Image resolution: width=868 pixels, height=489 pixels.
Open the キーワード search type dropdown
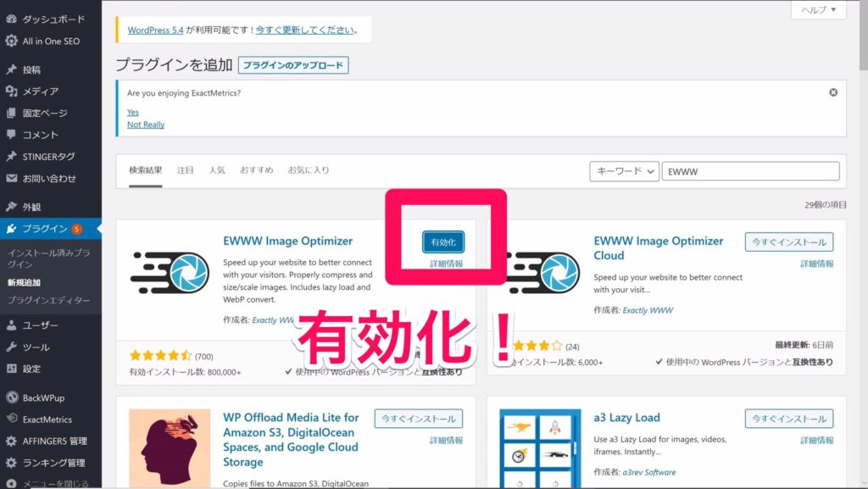tap(624, 171)
